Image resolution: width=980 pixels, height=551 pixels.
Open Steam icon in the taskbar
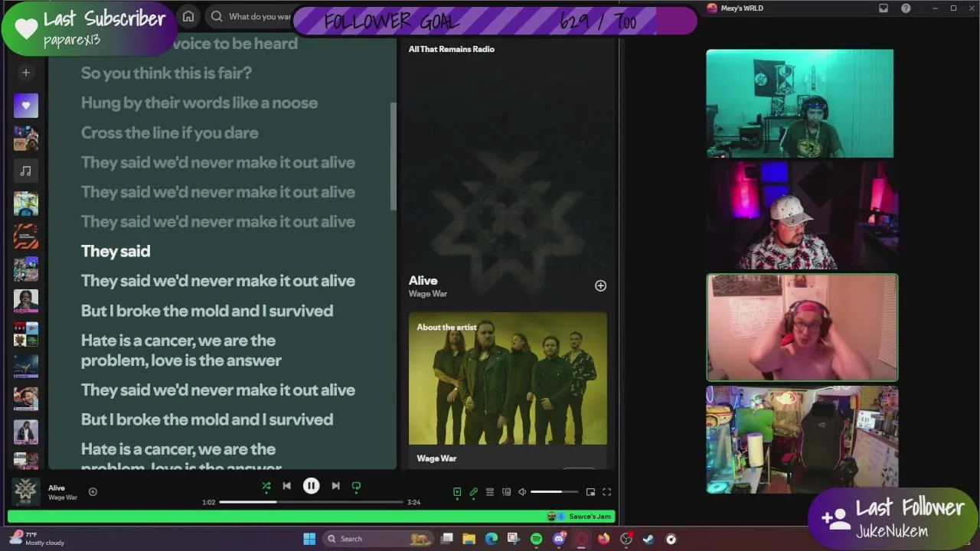tap(648, 539)
